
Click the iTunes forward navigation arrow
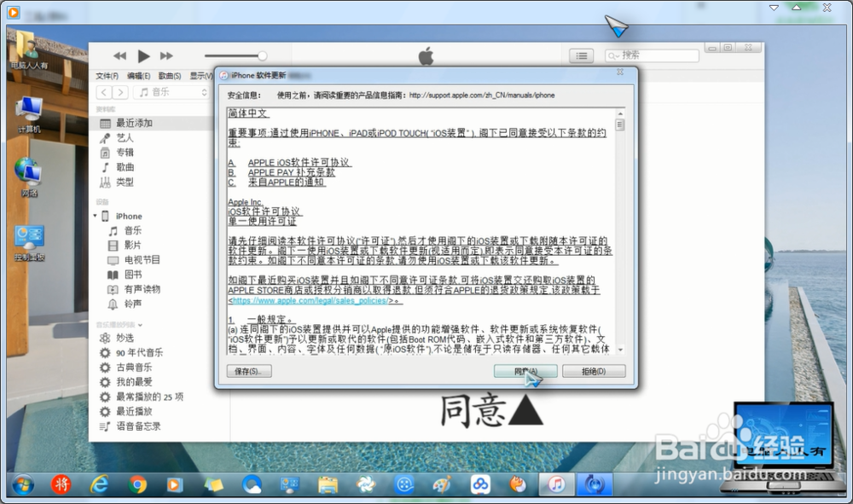coord(121,92)
